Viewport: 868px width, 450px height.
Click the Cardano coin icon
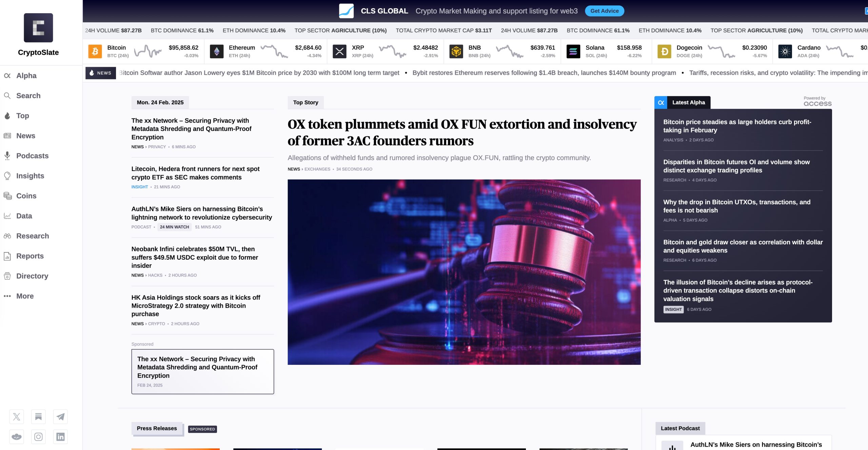click(785, 51)
